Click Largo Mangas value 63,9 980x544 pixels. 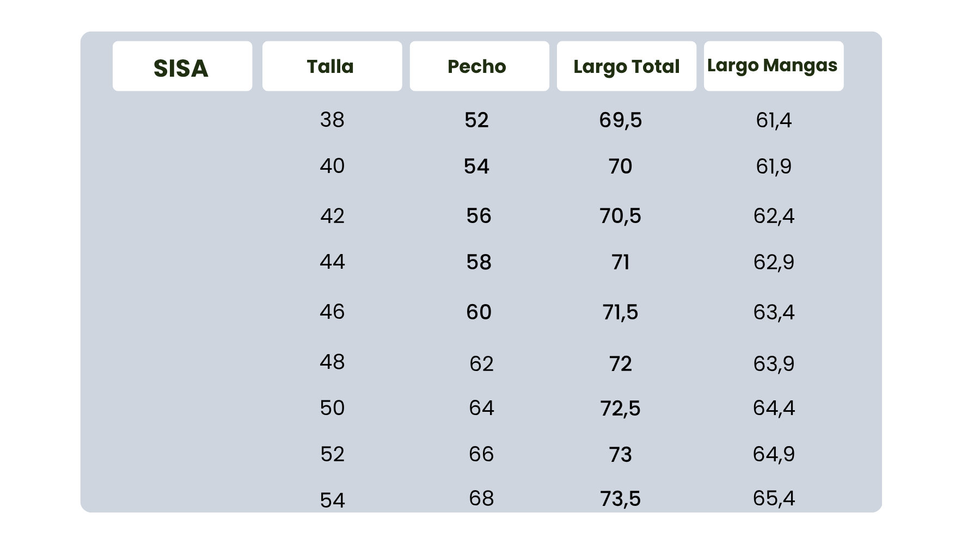click(774, 363)
